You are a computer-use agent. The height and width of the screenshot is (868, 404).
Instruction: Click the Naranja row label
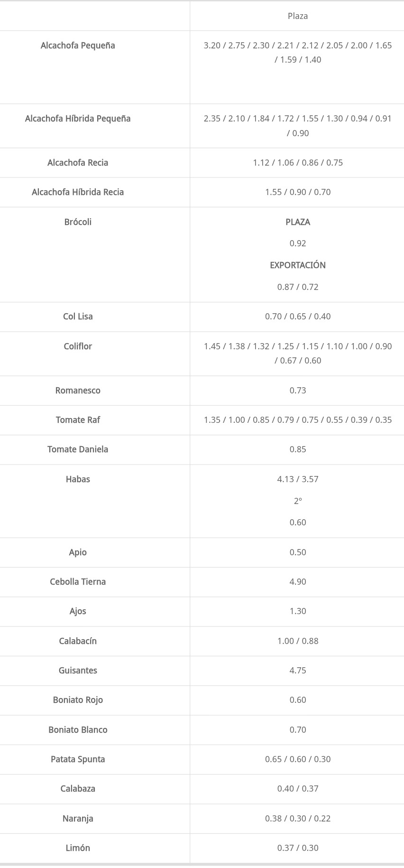[x=78, y=819]
